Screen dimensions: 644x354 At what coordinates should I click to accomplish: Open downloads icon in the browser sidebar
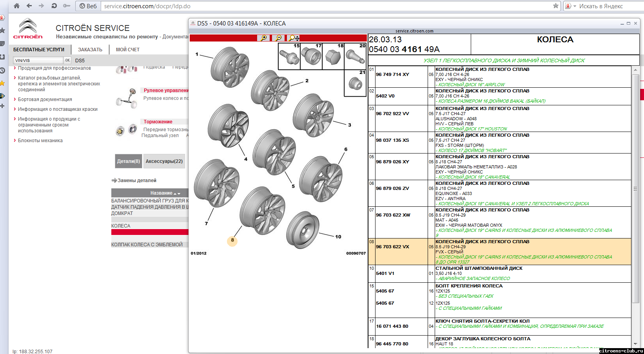click(x=2, y=57)
